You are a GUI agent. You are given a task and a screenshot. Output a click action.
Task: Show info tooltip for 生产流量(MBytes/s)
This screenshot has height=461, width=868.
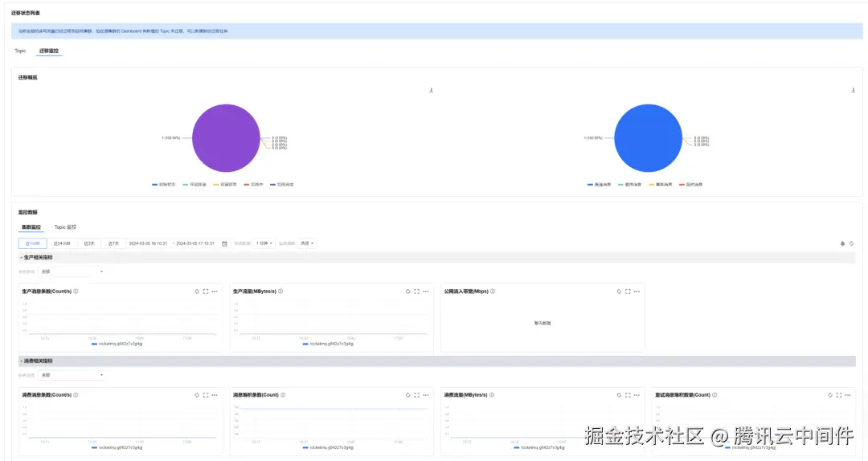tap(280, 291)
